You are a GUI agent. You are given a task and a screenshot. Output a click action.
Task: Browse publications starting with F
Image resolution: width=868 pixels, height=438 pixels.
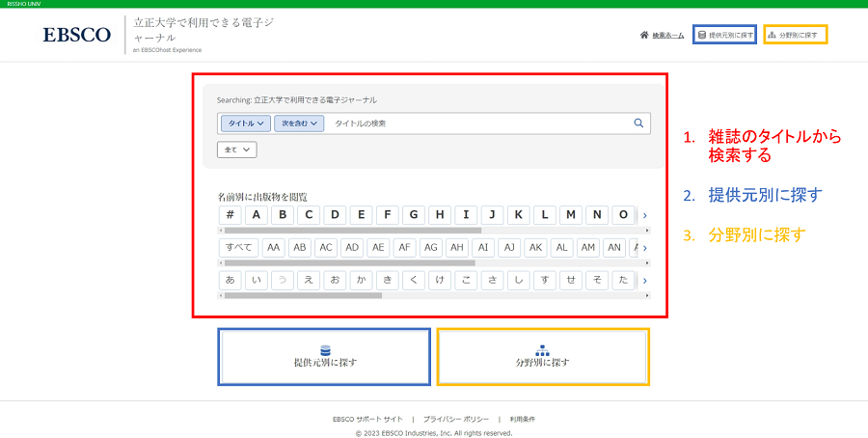tap(388, 215)
